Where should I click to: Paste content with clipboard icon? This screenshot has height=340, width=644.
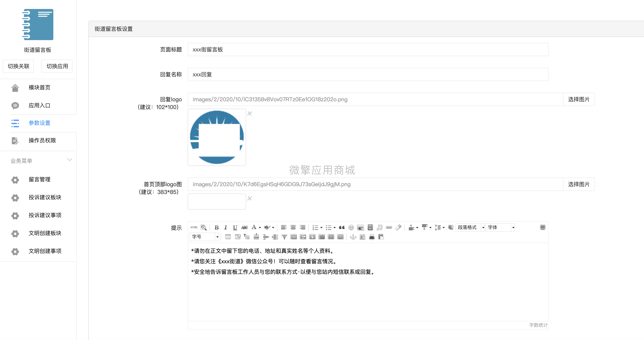[x=381, y=237]
